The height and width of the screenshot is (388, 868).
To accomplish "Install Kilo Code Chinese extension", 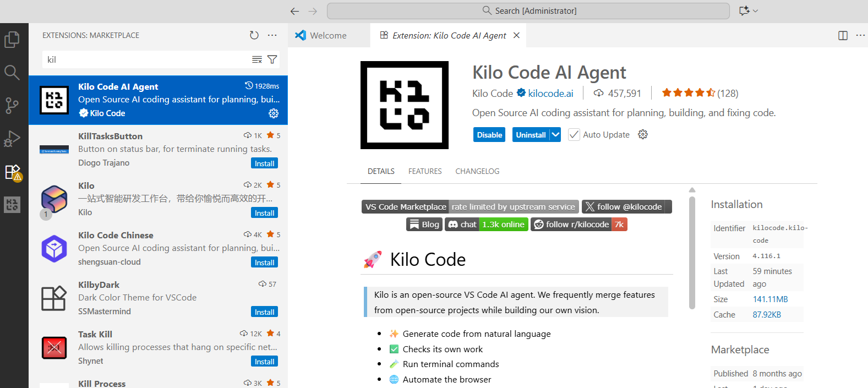I will [x=264, y=263].
